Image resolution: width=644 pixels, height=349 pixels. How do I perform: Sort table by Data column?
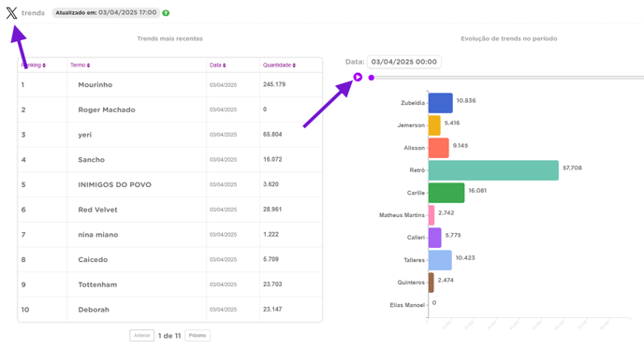point(217,65)
